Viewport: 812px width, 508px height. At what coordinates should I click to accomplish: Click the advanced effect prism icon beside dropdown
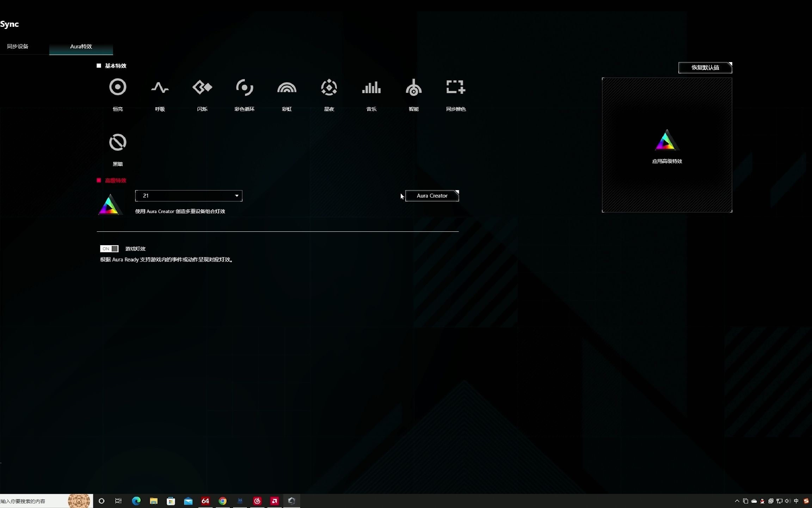(x=110, y=204)
